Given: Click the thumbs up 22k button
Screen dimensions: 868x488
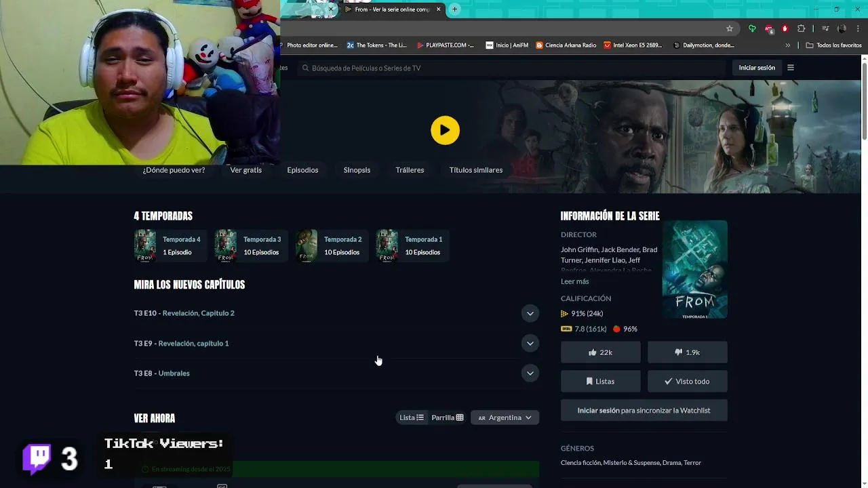Looking at the screenshot, I should (600, 352).
